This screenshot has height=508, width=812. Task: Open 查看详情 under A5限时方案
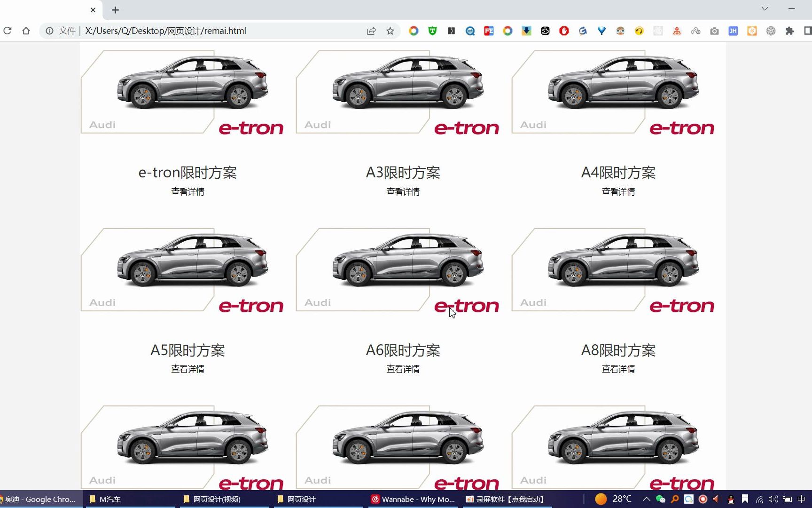[187, 369]
